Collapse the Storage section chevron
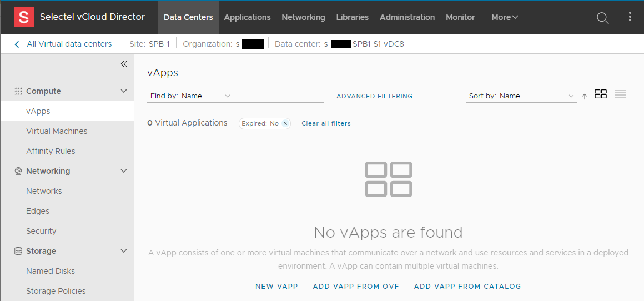This screenshot has width=644, height=301. point(124,251)
